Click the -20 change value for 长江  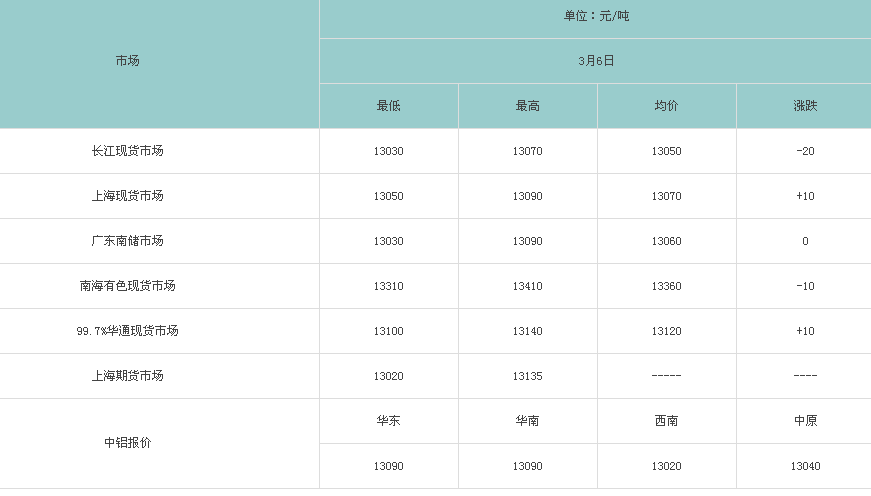click(x=805, y=151)
